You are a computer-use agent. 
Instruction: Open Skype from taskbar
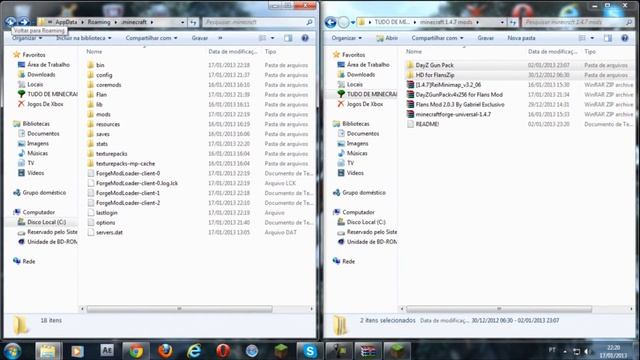[310, 351]
